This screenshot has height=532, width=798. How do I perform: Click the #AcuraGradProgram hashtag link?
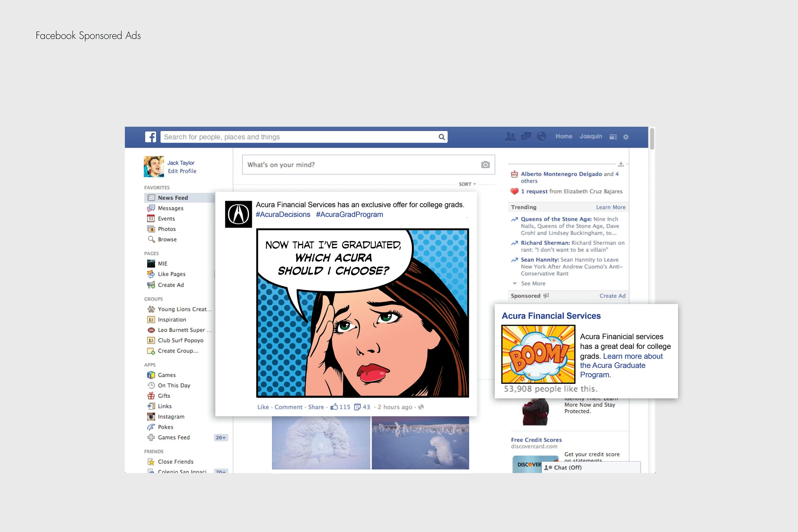point(349,214)
